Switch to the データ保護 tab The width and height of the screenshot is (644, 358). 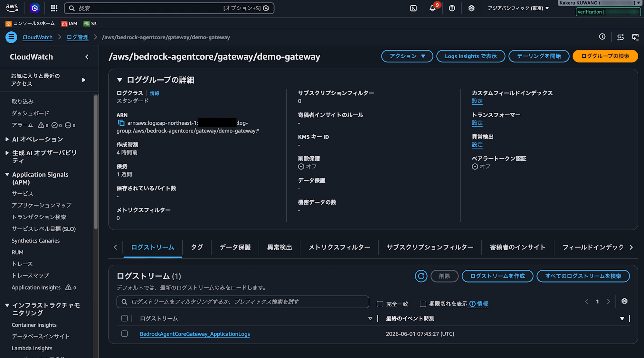(235, 247)
